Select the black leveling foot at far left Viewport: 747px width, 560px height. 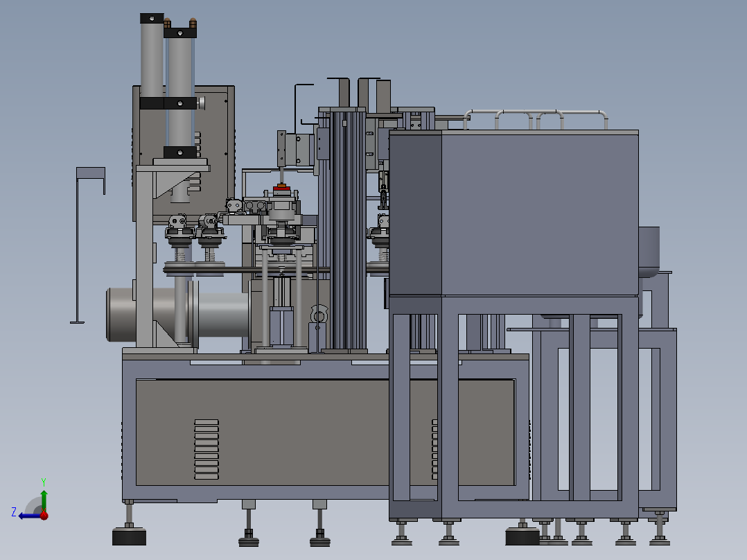pos(129,536)
